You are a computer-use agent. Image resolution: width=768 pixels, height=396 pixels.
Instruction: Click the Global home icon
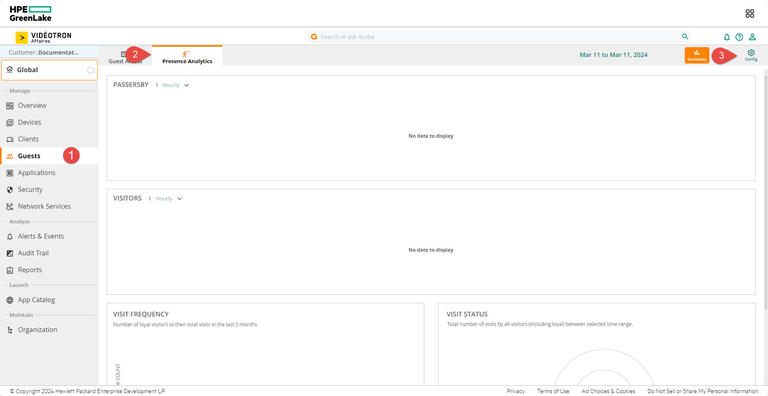[10, 70]
